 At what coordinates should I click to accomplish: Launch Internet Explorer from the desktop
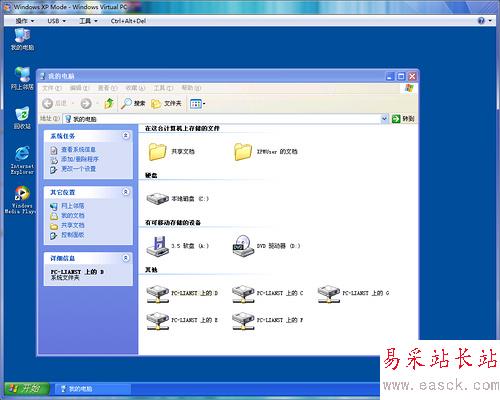pos(22,160)
